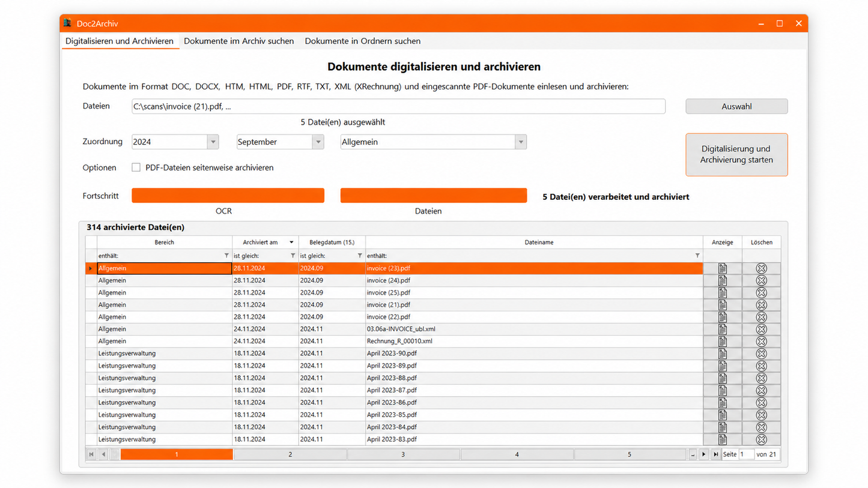Click the Auswahl button
The height and width of the screenshot is (488, 868).
736,106
